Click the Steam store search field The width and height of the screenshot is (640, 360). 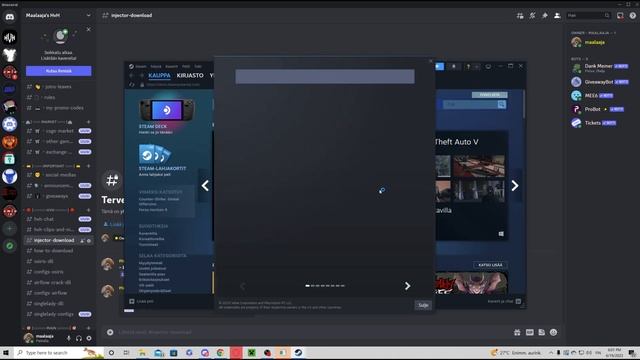470,104
